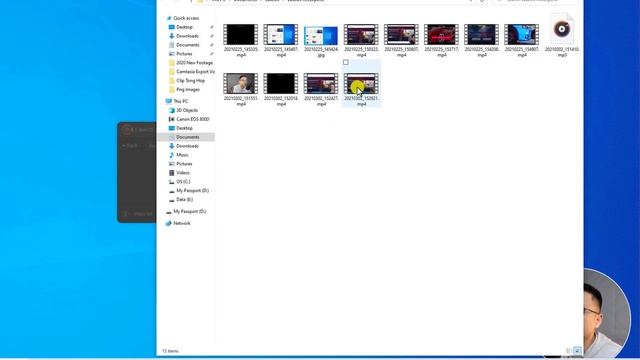Open 3D Objects under This PC
640x360 pixels.
pos(183,110)
